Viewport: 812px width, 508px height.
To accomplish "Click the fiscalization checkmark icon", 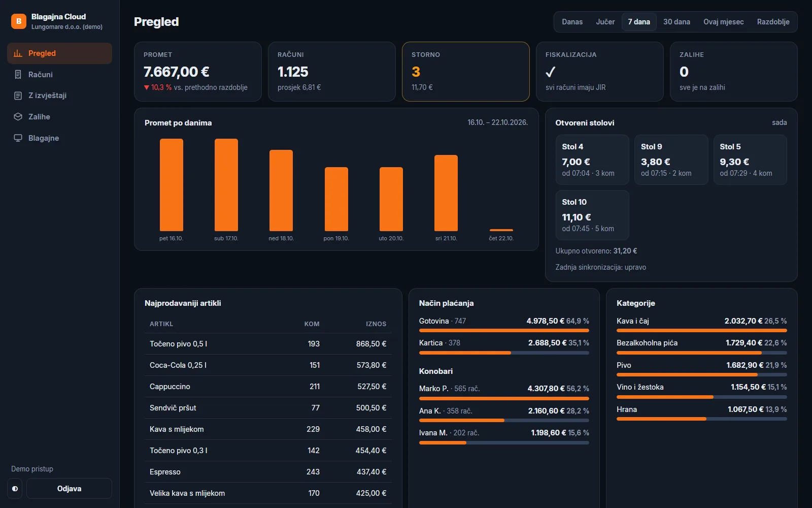I will (x=550, y=72).
